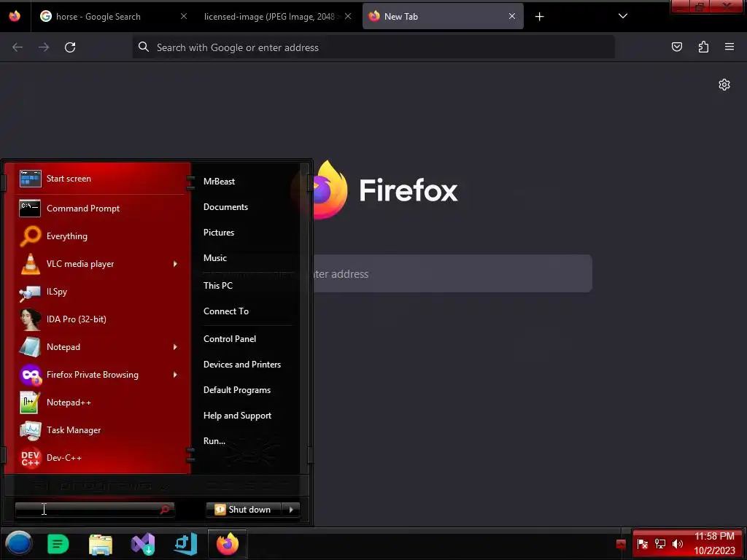
Task: Open Devices and Printers
Action: click(x=242, y=365)
